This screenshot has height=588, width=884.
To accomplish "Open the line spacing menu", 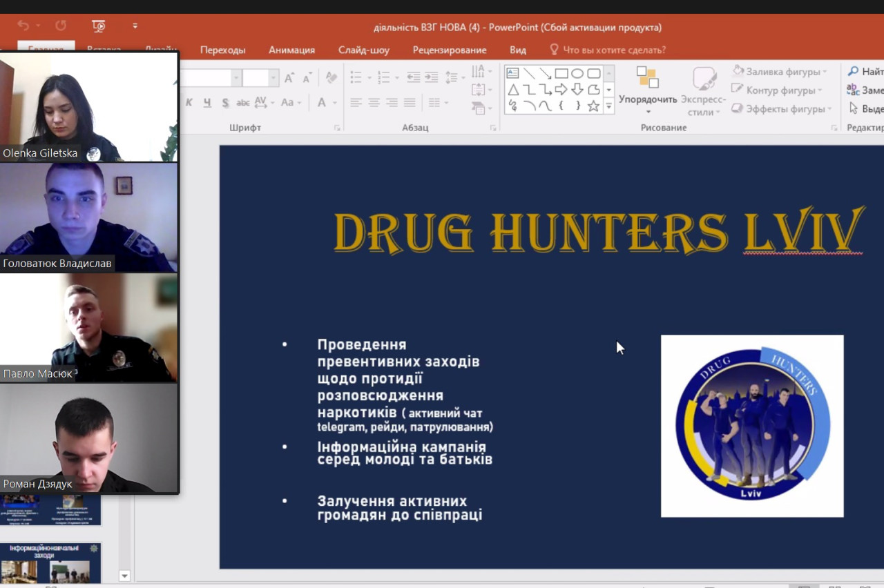I will point(454,77).
